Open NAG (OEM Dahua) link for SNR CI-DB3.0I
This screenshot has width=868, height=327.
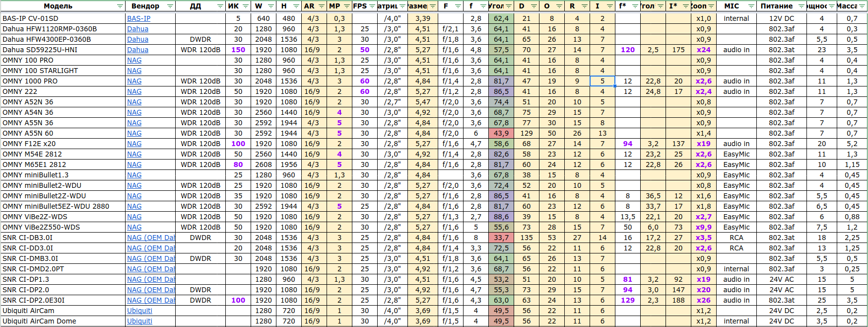(x=151, y=238)
